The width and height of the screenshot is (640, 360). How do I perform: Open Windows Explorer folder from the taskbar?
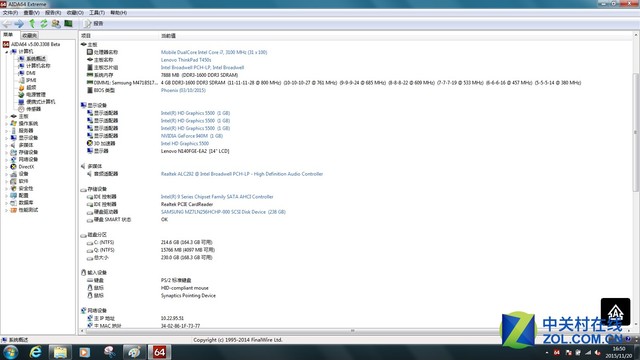(60, 352)
